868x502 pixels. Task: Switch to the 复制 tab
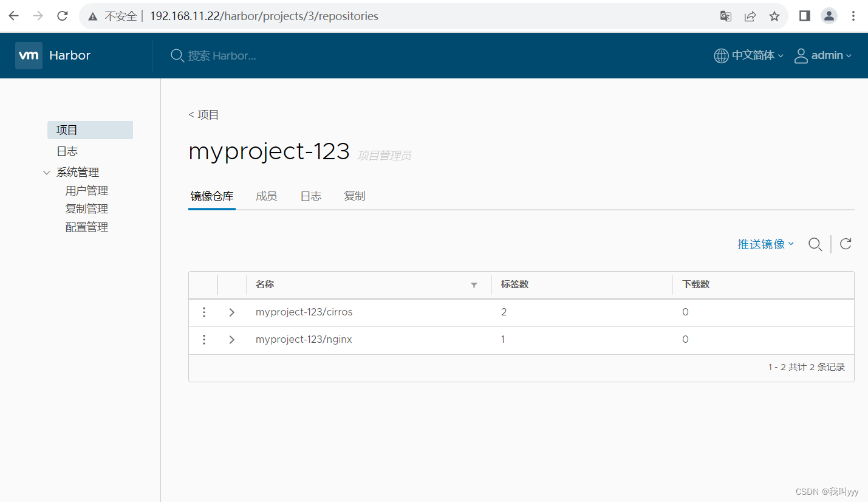(355, 196)
